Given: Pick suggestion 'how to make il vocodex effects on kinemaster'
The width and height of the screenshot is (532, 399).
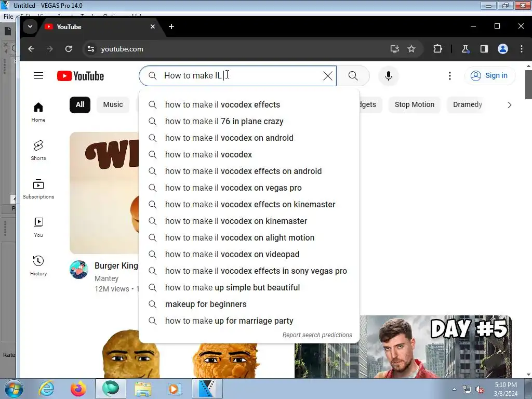Looking at the screenshot, I should pos(249,204).
